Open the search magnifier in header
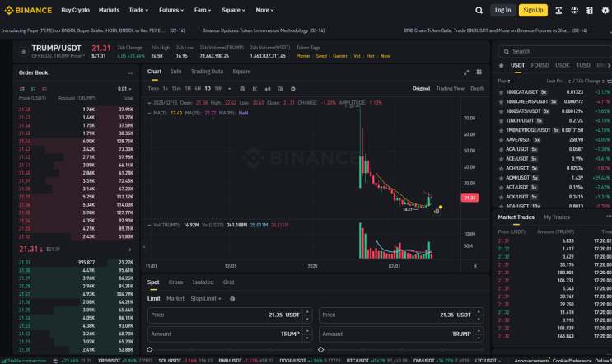The image size is (612, 364). (479, 10)
